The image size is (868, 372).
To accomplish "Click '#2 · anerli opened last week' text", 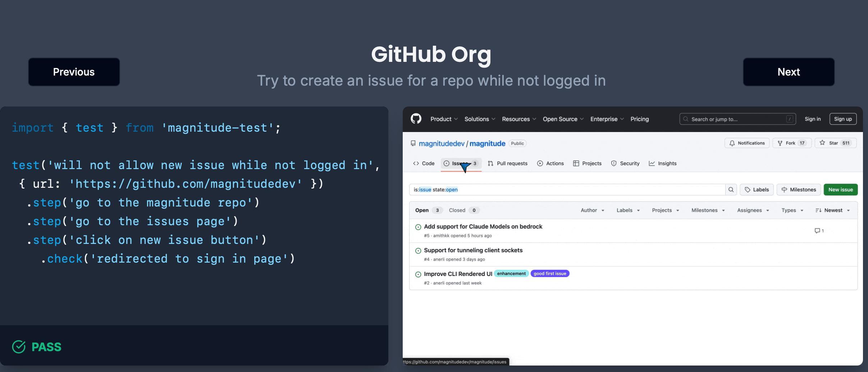I will tap(453, 283).
